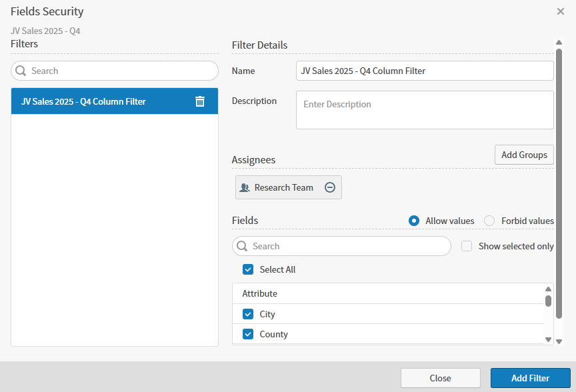Click the Add Filter button
The width and height of the screenshot is (576, 392).
pyautogui.click(x=531, y=378)
